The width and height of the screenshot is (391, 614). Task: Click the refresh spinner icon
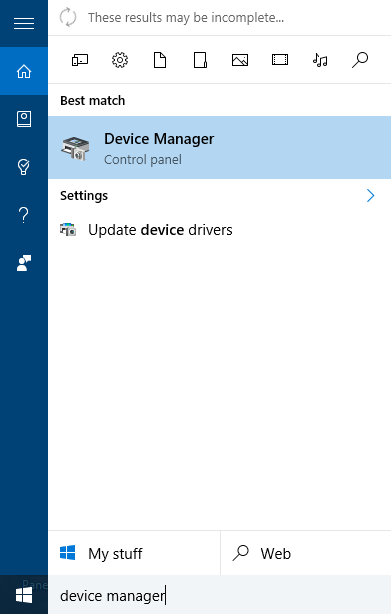tap(68, 18)
